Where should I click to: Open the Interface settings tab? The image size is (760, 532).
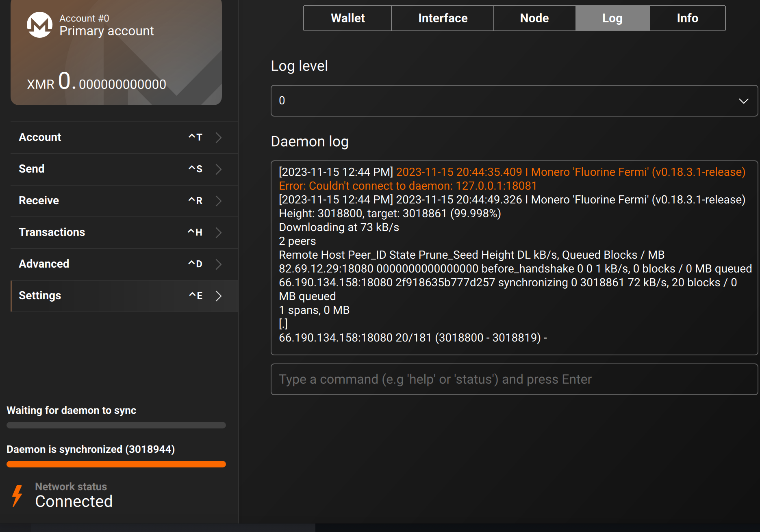(x=443, y=18)
